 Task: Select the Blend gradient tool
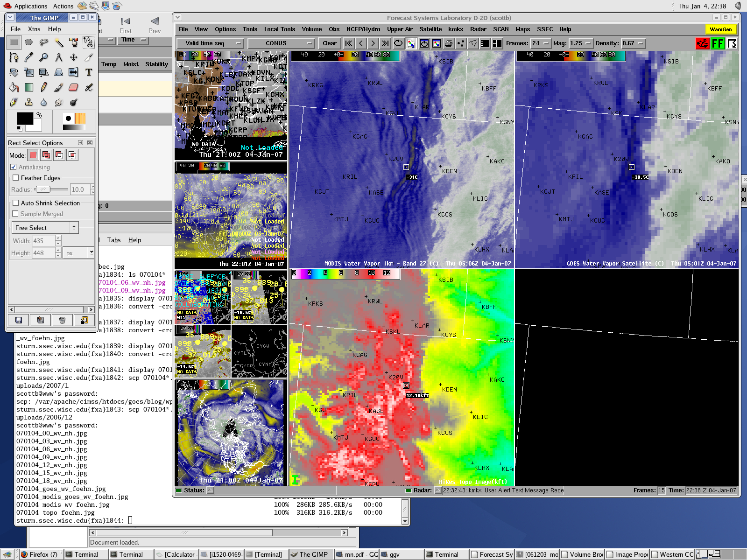[x=29, y=87]
